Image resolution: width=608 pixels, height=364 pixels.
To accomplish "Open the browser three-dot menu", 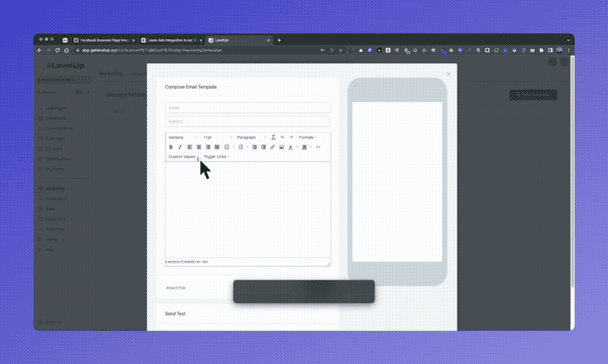I will [x=569, y=51].
